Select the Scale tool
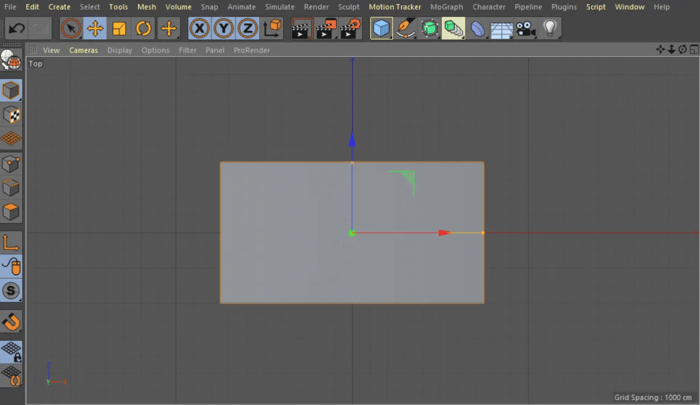The width and height of the screenshot is (700, 405). [x=119, y=29]
